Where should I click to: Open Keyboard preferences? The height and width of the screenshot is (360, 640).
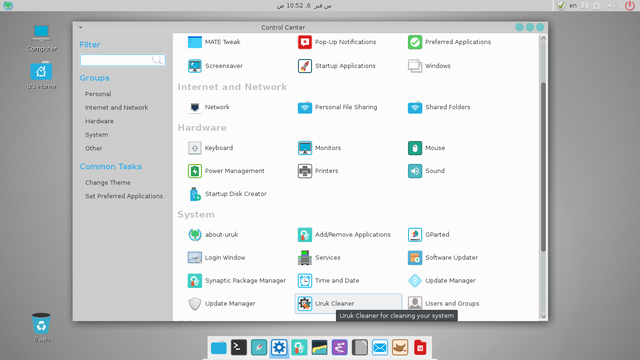point(210,148)
